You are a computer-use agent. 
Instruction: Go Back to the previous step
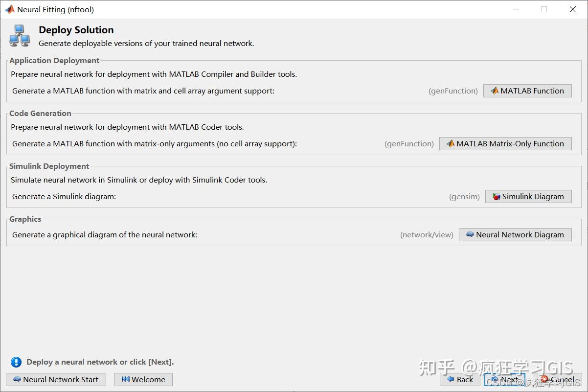(x=460, y=379)
